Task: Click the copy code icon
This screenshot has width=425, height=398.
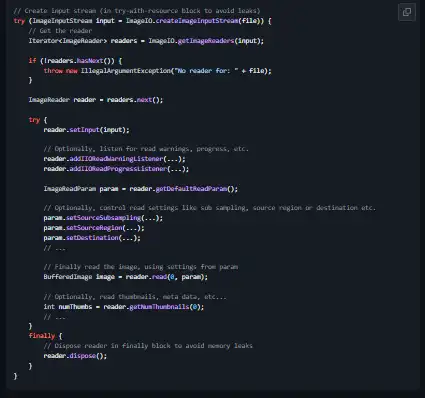Action: [x=407, y=12]
